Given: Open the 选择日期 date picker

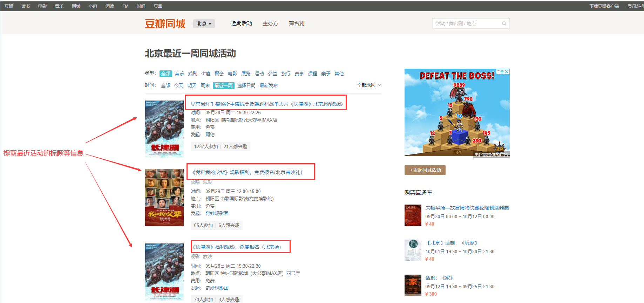Looking at the screenshot, I should click(246, 85).
